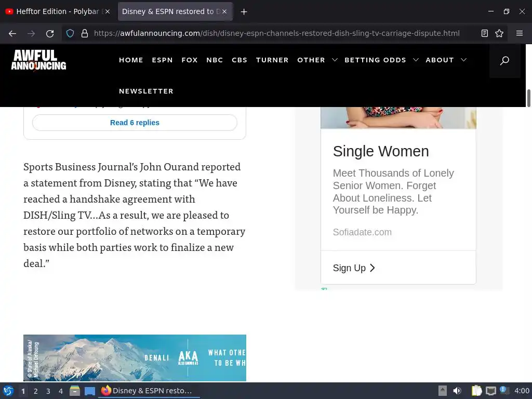Screen dimensions: 532x399
Task: Click the tray eject up-arrow icon
Action: (443, 391)
